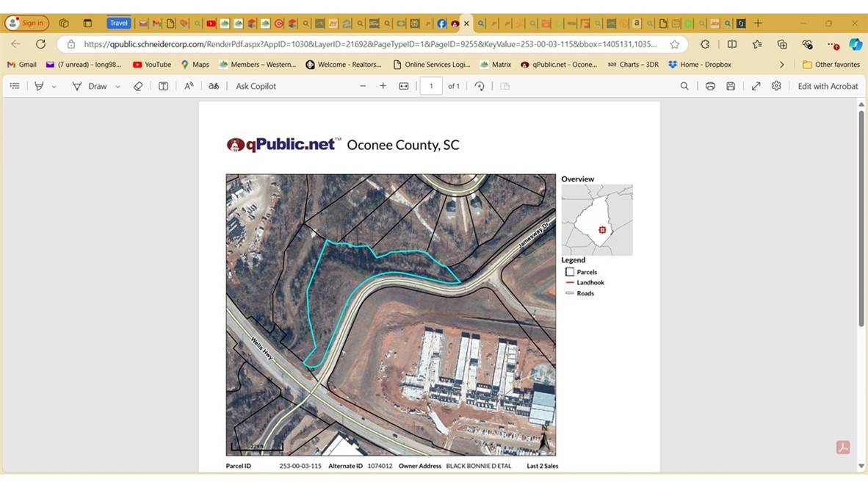Open Online Services Login bookmark

431,64
